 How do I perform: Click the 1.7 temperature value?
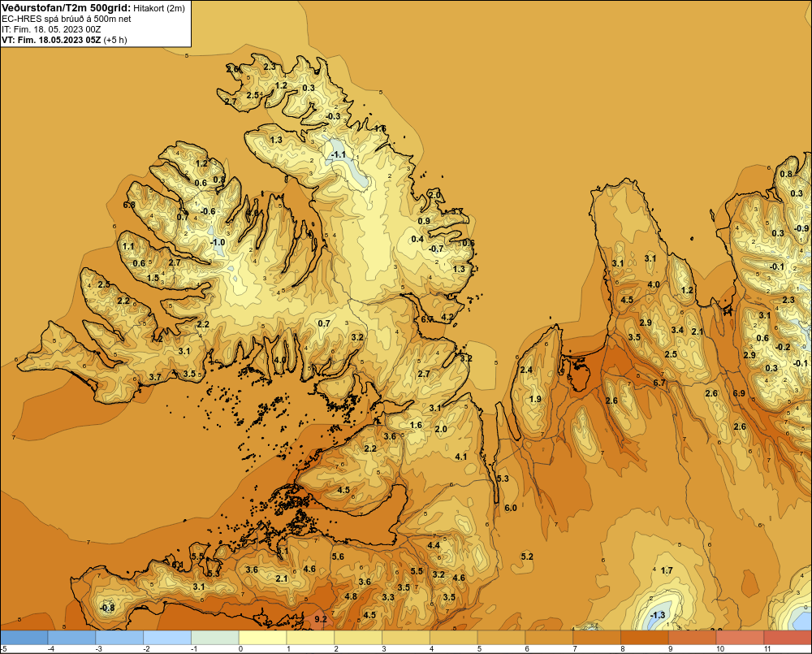coord(667,570)
